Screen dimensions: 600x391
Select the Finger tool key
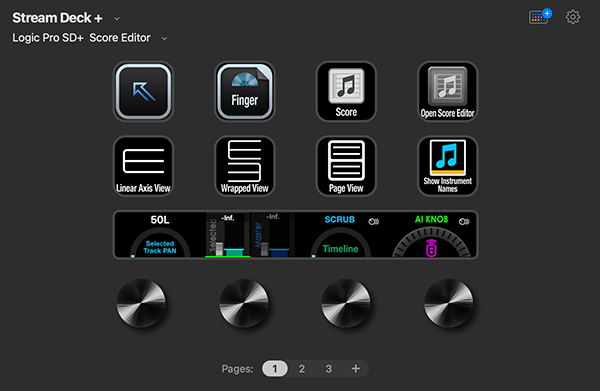click(x=245, y=91)
